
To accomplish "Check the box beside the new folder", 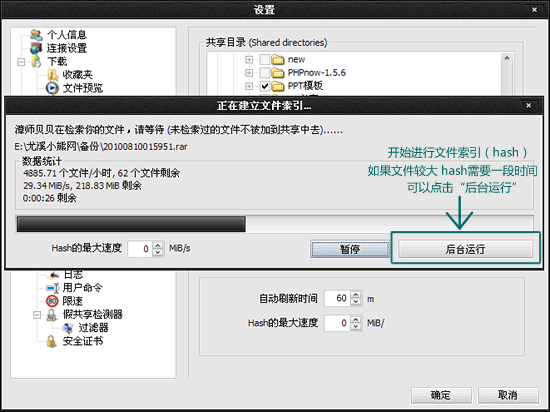I will point(265,60).
